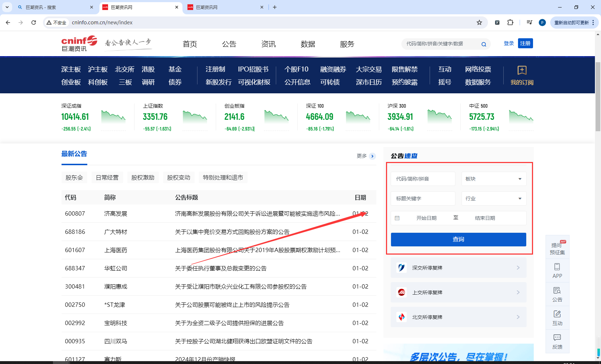The width and height of the screenshot is (601, 364).
Task: Filter announcements by 特别处理和退市
Action: (x=223, y=178)
